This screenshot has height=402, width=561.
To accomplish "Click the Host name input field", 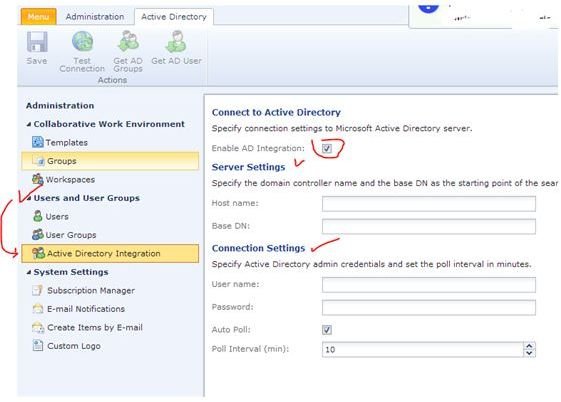I will pyautogui.click(x=429, y=204).
